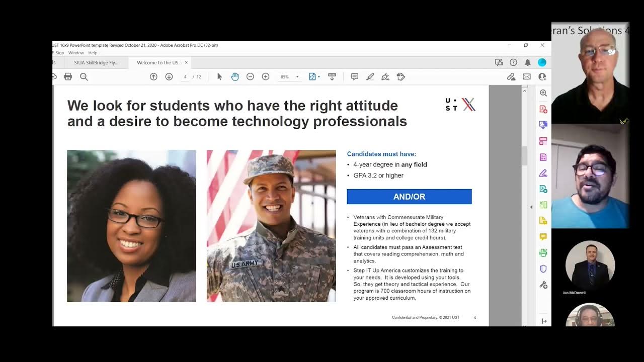The height and width of the screenshot is (362, 644).
Task: Click the UST logo on slide
Action: click(460, 105)
